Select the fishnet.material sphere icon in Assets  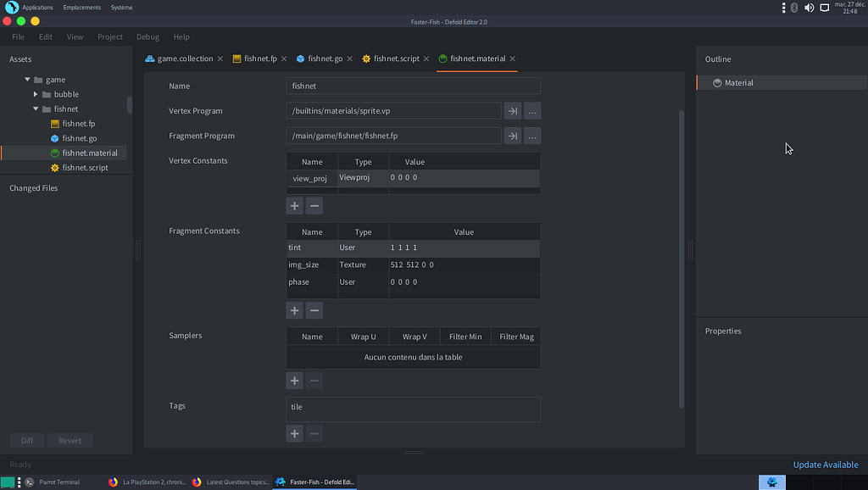(x=57, y=154)
